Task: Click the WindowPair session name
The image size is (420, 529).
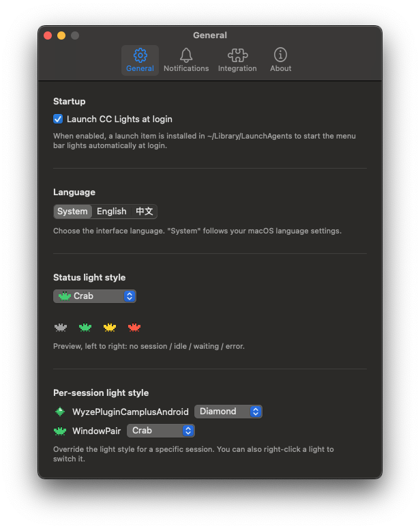Action: (96, 431)
